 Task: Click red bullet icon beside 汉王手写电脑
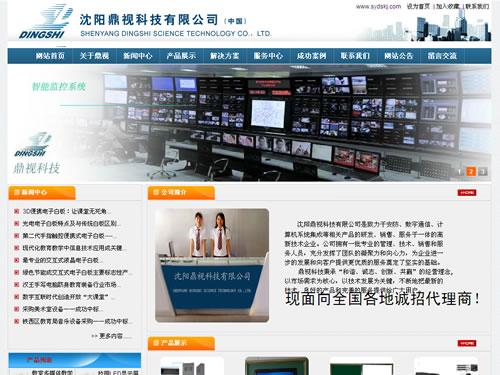pyautogui.click(x=16, y=285)
